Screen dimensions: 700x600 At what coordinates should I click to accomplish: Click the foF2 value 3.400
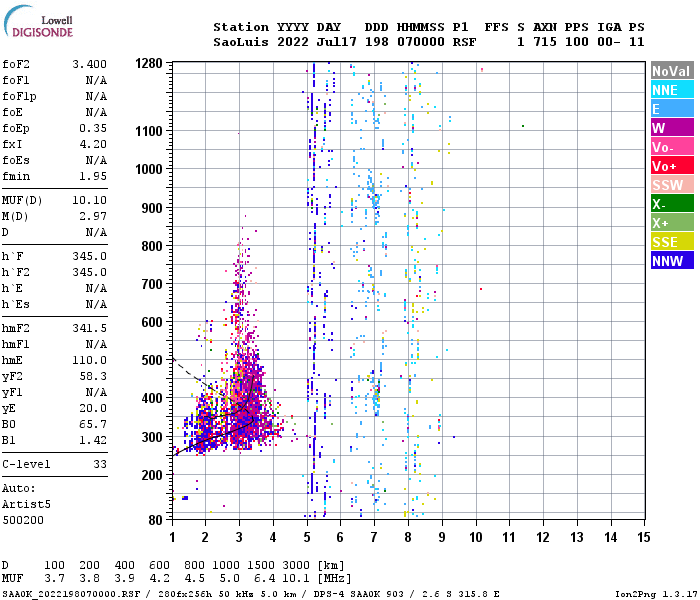(x=90, y=64)
